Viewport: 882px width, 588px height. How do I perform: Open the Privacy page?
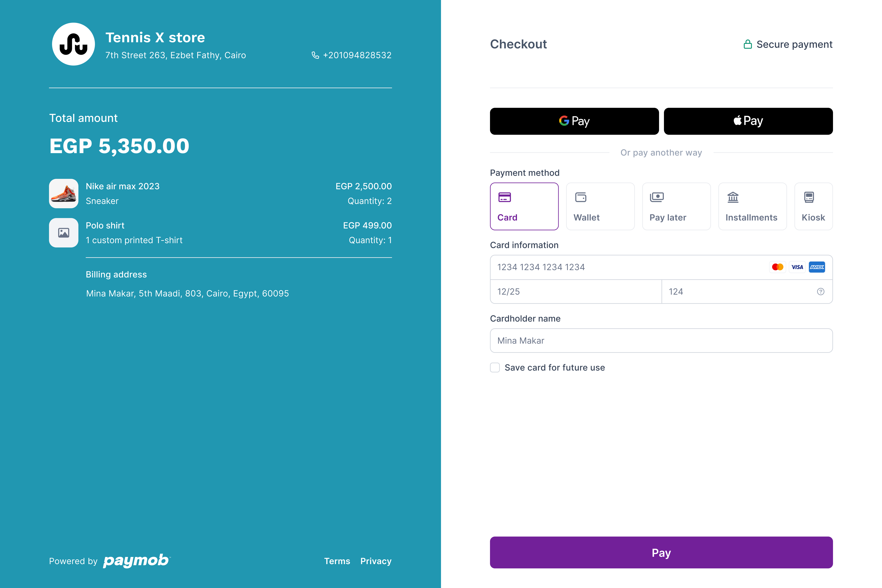[376, 561]
